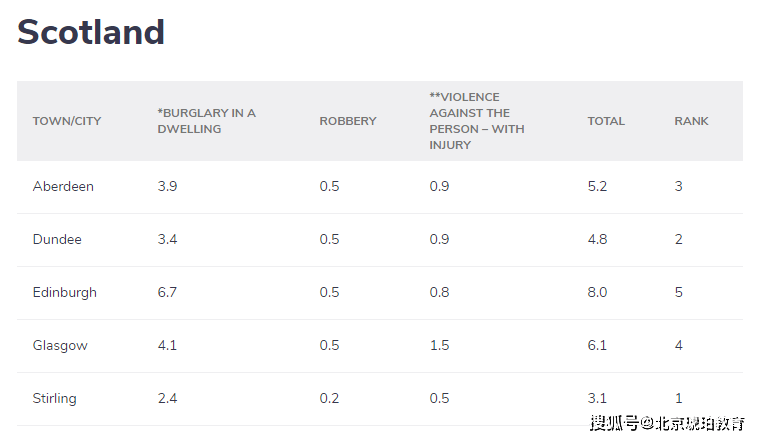Click Edinburgh's total value 8.0
759x440 pixels.
tap(597, 293)
